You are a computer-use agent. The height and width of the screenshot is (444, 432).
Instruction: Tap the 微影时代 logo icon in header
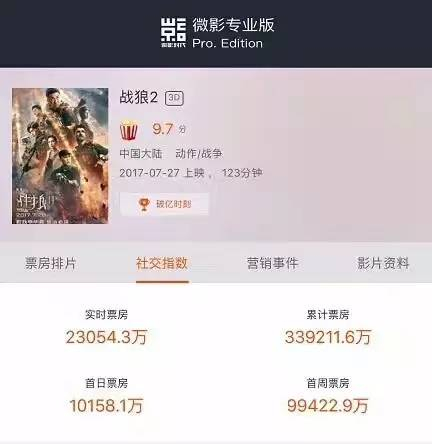(x=173, y=33)
